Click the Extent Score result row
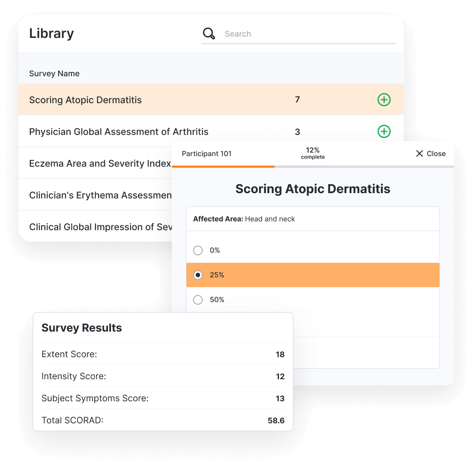The image size is (476, 463). tap(163, 354)
